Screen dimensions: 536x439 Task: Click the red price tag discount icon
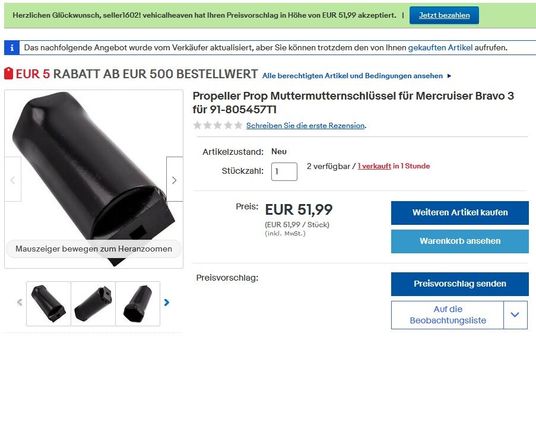(9, 74)
